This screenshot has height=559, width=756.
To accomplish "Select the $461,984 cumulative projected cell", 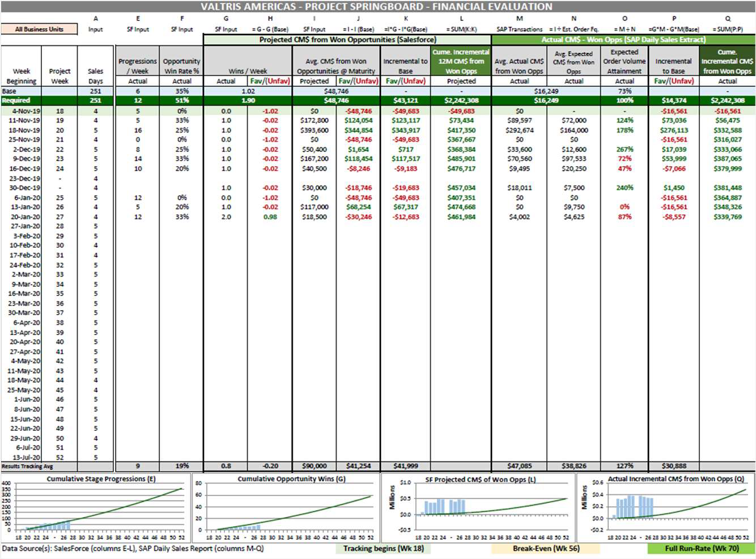I will (x=461, y=217).
